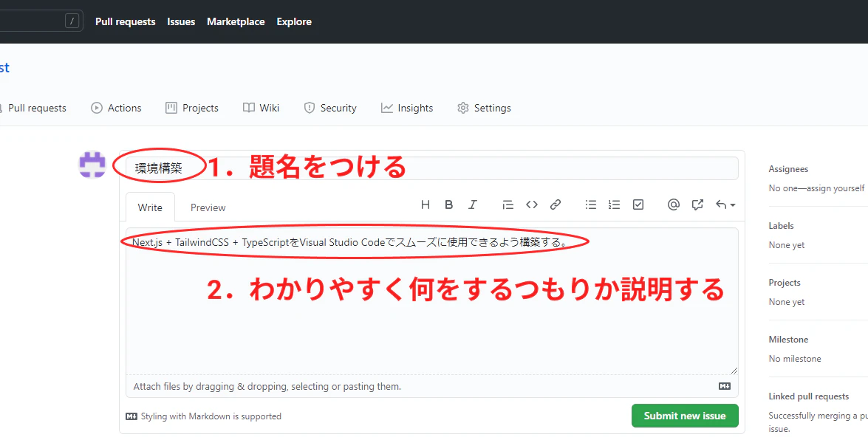Open the repository Settings tab
The width and height of the screenshot is (868, 440).
(x=485, y=108)
